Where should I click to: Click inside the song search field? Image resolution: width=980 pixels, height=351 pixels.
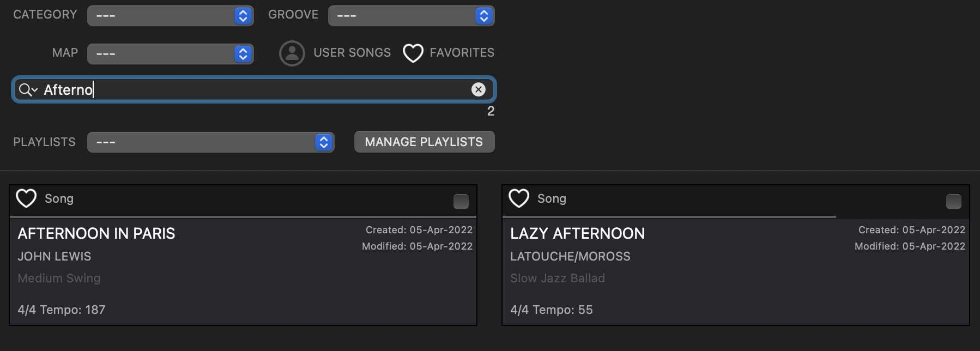point(273,89)
